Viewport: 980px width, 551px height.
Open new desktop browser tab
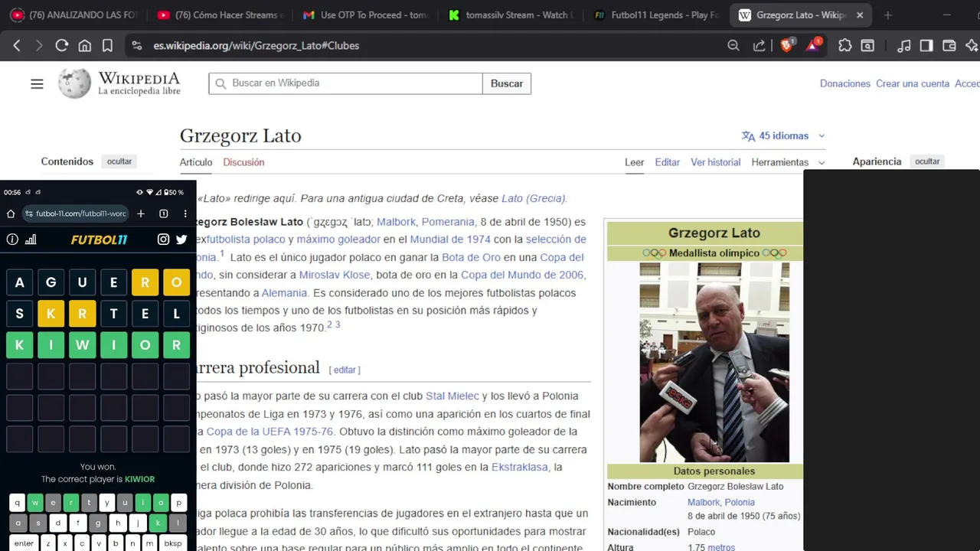pos(888,15)
